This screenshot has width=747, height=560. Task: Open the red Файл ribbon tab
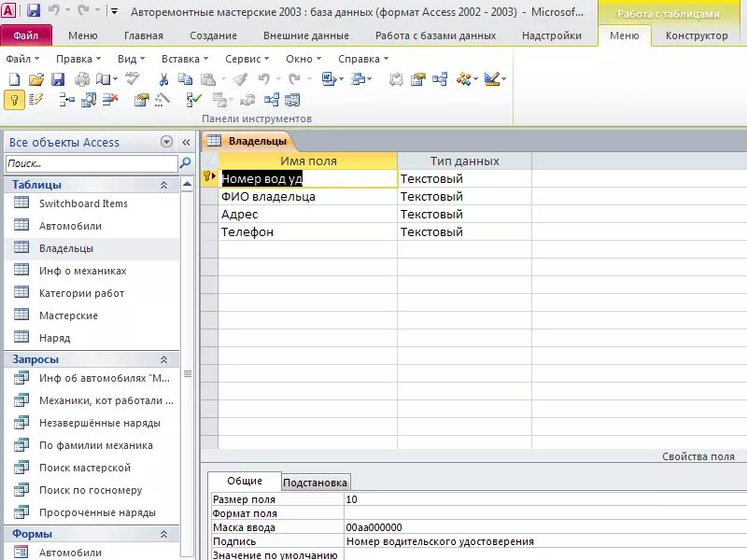pos(26,35)
